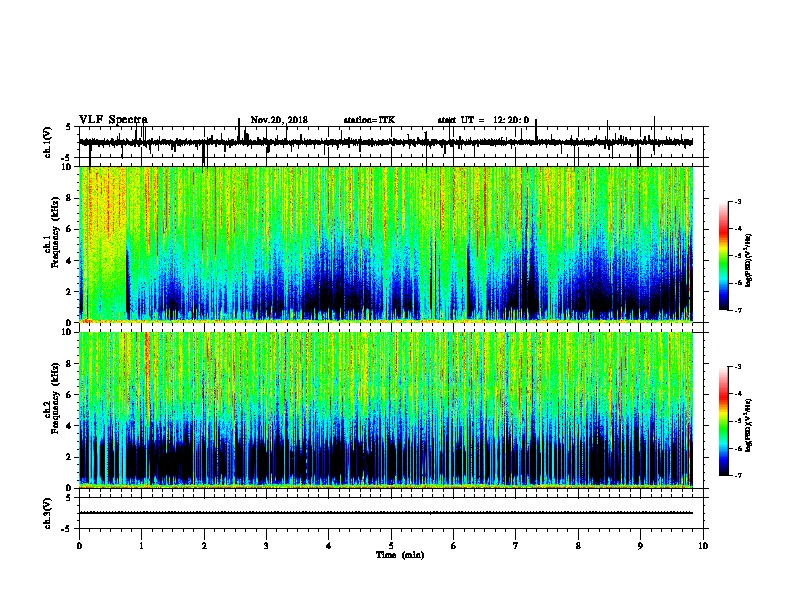The image size is (792, 612).
Task: Select the date text "Nov.20, 2018"
Action: [279, 120]
